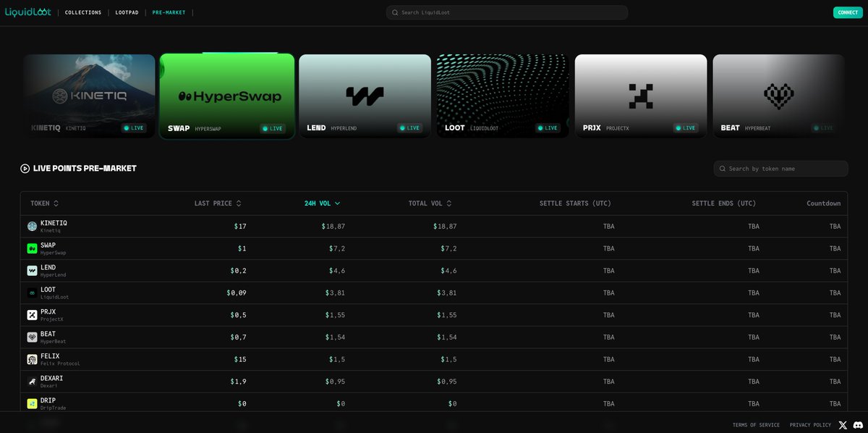Screen dimensions: 868x433
Task: Open Privacy Policy link
Action: (810, 425)
